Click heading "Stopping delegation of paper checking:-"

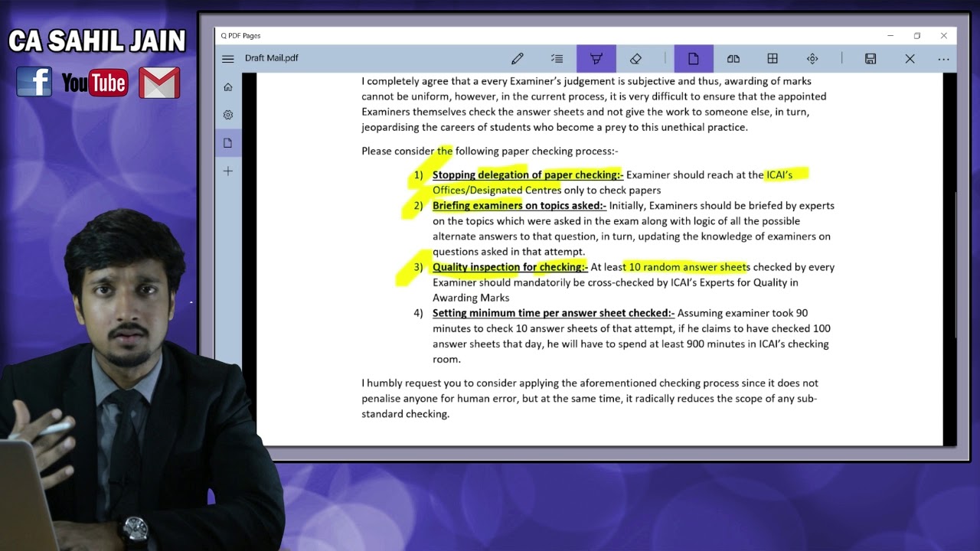click(528, 175)
